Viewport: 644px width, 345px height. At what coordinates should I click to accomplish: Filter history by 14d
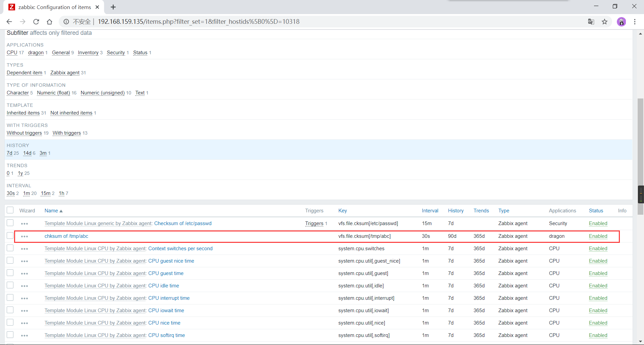(x=27, y=153)
